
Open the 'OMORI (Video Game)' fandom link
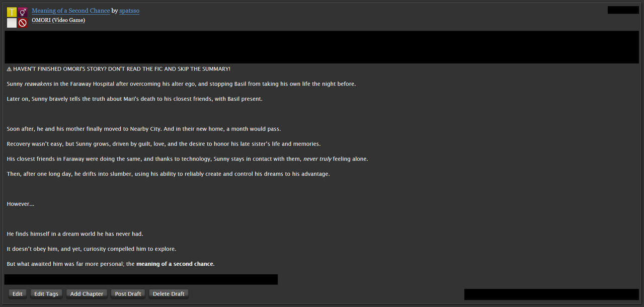pyautogui.click(x=58, y=20)
